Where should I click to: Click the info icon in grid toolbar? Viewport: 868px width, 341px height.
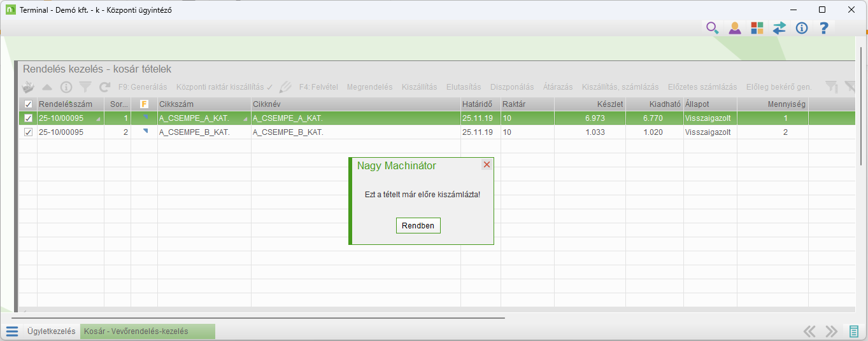pos(66,87)
